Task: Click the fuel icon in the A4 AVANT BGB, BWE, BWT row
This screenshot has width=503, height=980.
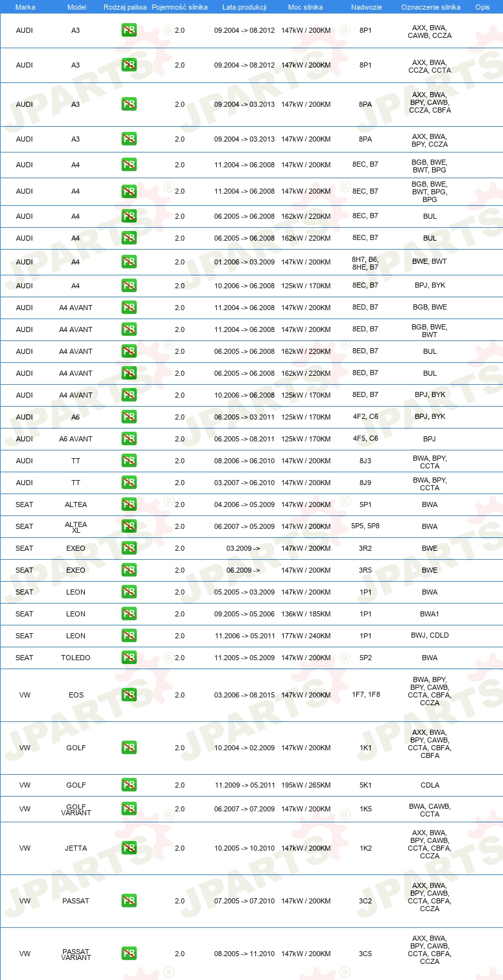Action: click(129, 329)
